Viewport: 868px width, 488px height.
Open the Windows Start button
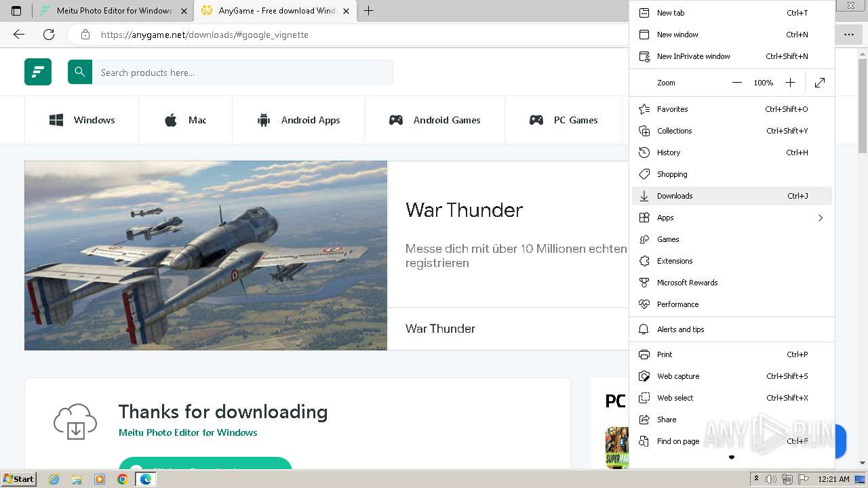[18, 479]
